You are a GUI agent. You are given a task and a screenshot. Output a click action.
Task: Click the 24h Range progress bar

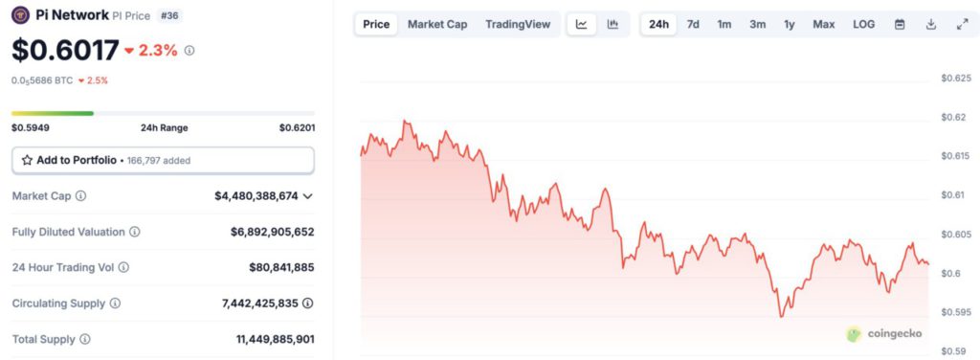coord(163,113)
